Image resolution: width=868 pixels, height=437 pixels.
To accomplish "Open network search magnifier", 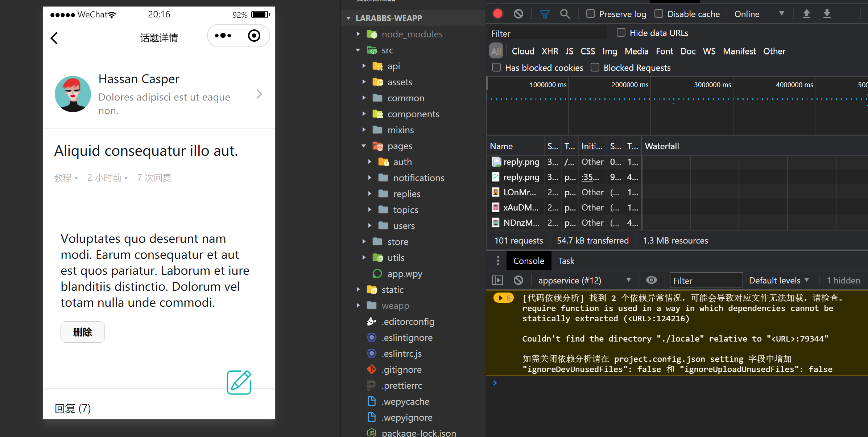I will coord(565,14).
